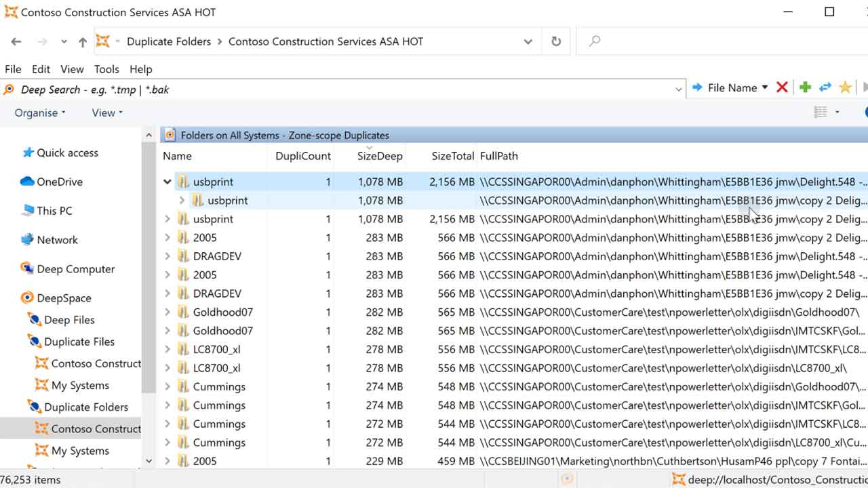Click the status bar orange target icon
The height and width of the screenshot is (488, 868).
coord(567,479)
